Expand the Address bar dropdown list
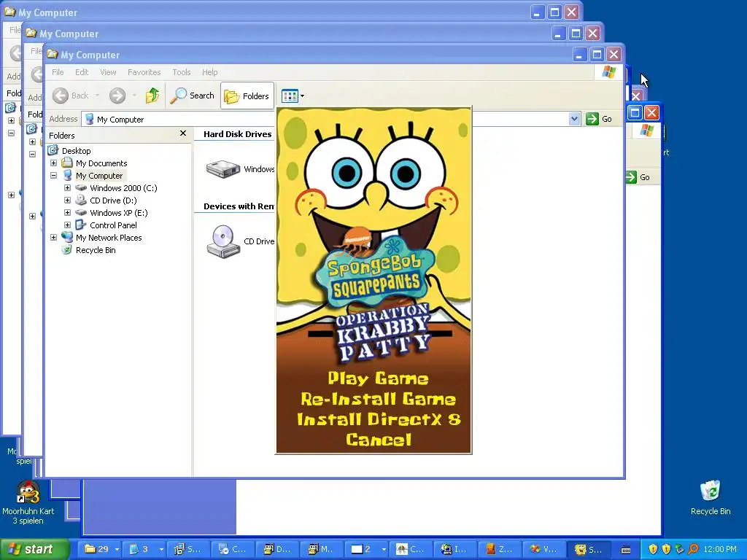747x560 pixels. (574, 119)
